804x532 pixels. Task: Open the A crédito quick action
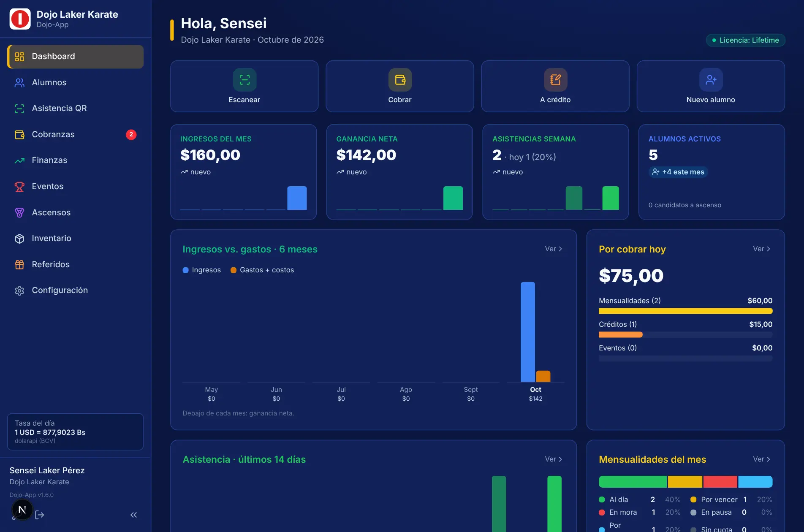[555, 86]
